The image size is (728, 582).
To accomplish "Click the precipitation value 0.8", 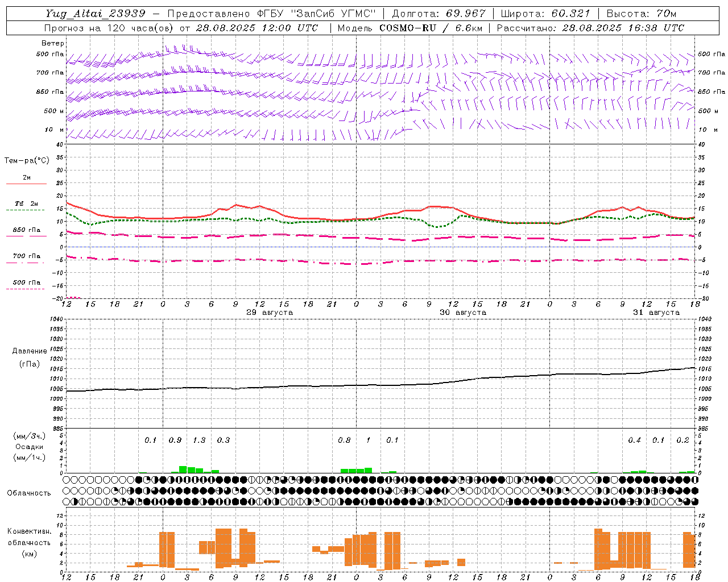I will [344, 440].
